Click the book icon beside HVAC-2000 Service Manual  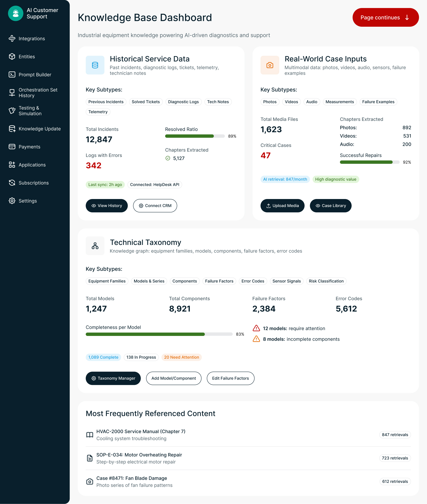(x=90, y=435)
